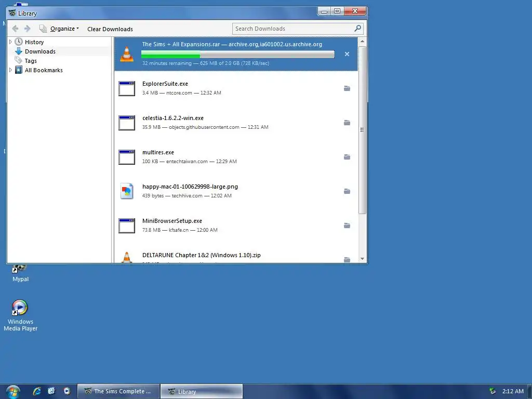Click the downloads list scrollbar thumb

pos(362,130)
